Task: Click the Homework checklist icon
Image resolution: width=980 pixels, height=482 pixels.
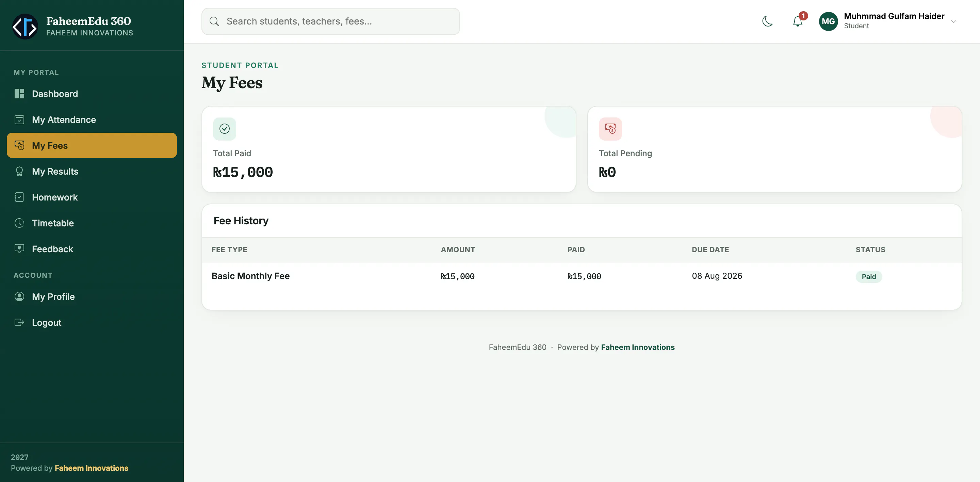Action: tap(19, 197)
